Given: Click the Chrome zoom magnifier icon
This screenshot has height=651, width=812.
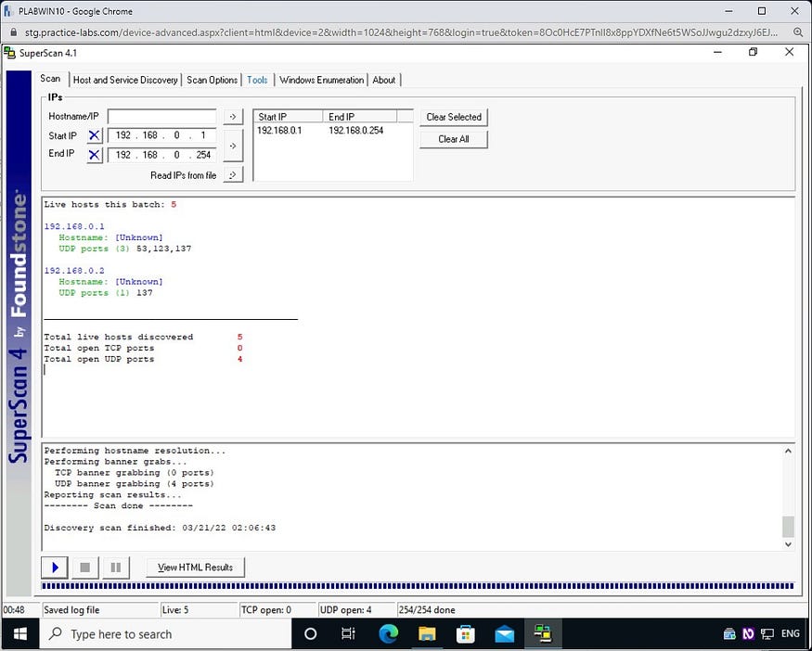Looking at the screenshot, I should (x=798, y=32).
